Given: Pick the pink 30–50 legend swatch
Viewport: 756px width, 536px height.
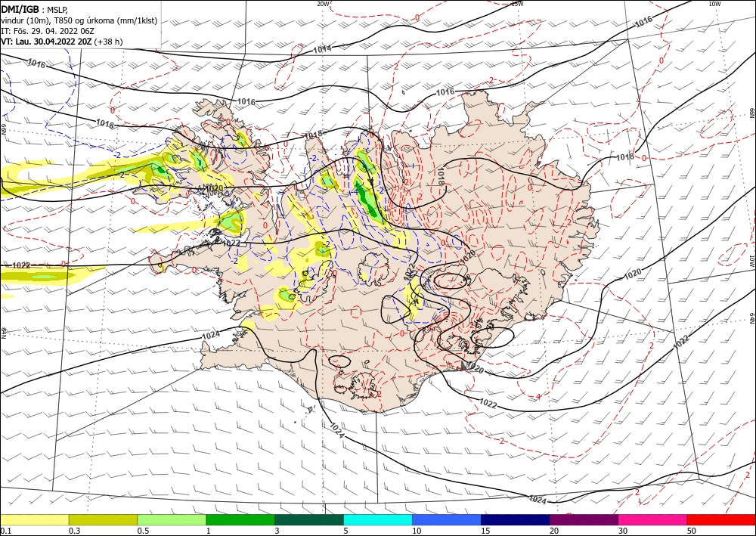Looking at the screenshot, I should [x=653, y=519].
